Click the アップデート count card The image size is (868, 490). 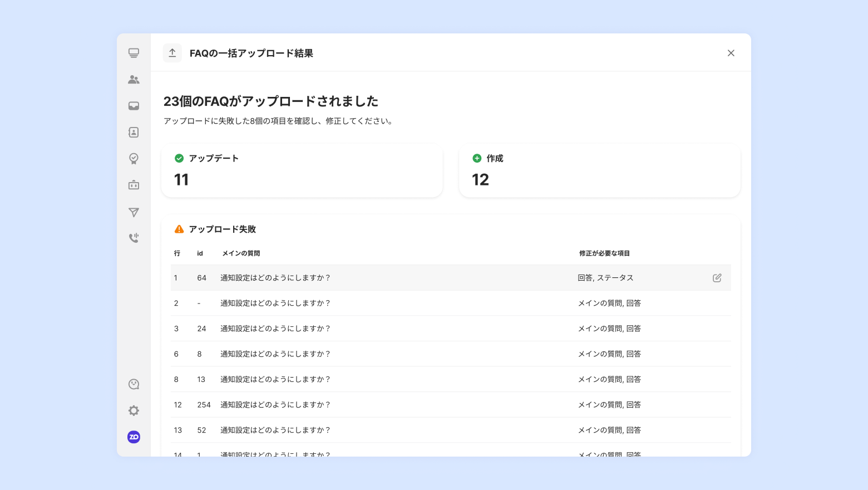coord(302,170)
